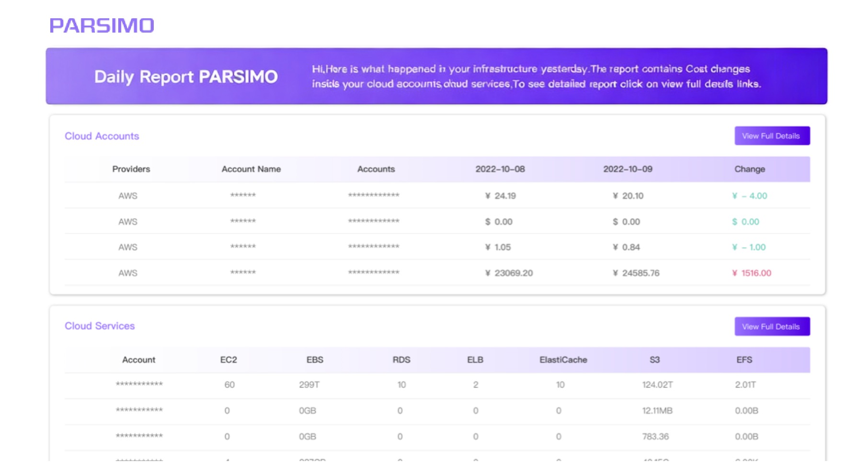
Task: Click AWS provider in the ¥ 23069.20 row
Action: 128,273
